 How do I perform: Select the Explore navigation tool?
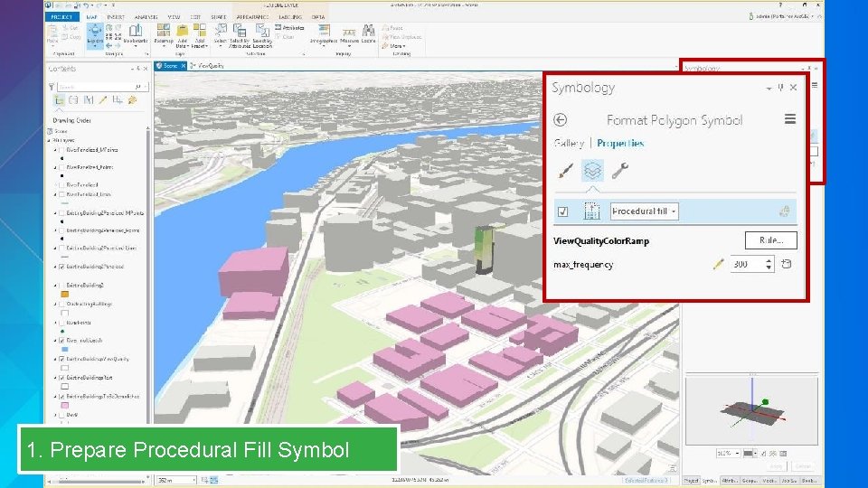pos(95,34)
